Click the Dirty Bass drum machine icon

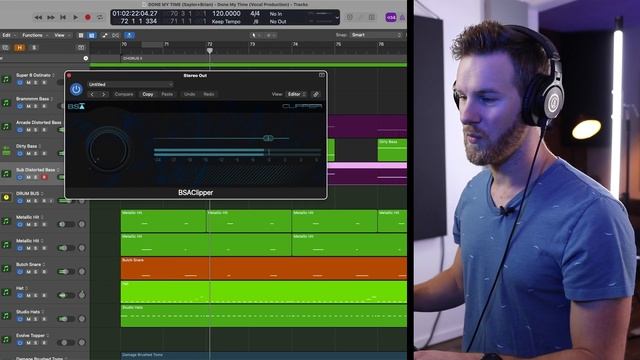6,151
